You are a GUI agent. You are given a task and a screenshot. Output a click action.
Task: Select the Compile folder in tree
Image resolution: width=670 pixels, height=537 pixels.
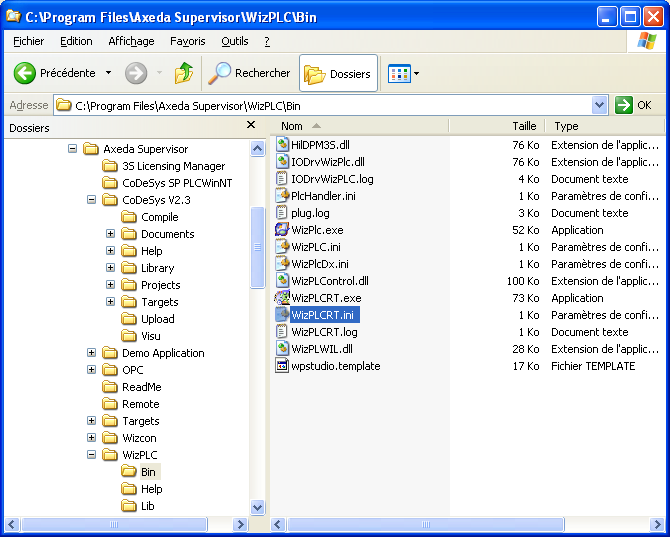coord(150,217)
